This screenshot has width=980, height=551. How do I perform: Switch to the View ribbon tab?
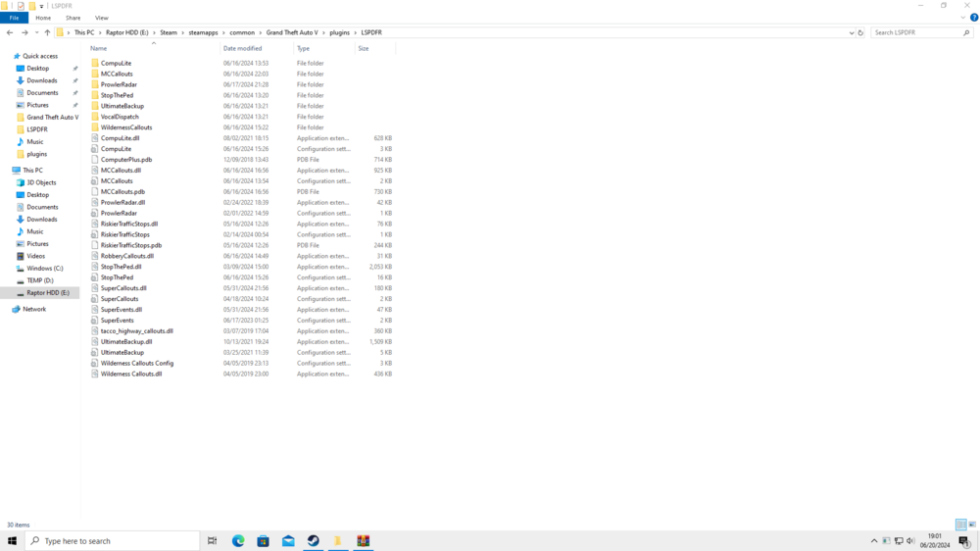click(x=101, y=18)
